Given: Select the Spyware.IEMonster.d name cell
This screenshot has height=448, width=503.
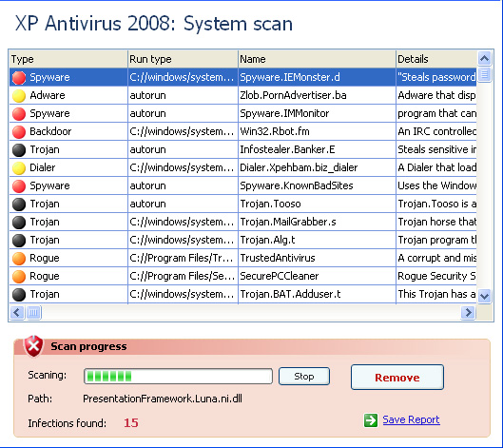Looking at the screenshot, I should [x=317, y=77].
